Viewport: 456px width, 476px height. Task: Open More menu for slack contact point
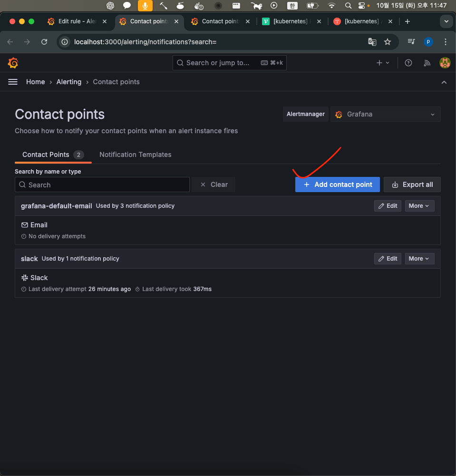419,259
